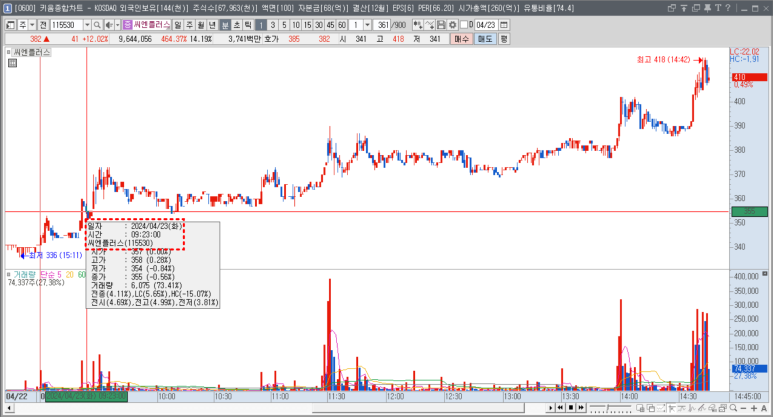Screen dimensions: 773x417
Task: Zoom out chart with minus icon
Action: coord(743,409)
